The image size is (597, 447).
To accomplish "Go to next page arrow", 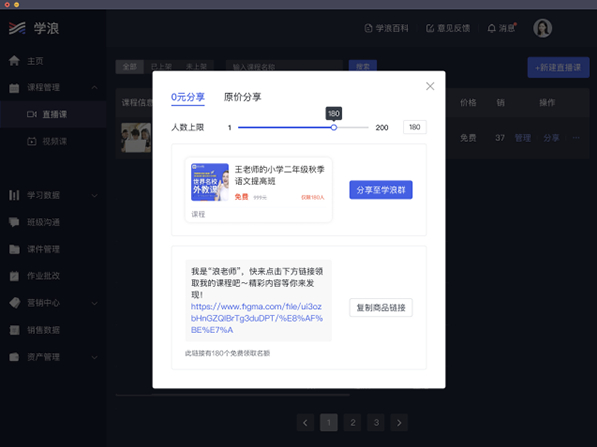I will pyautogui.click(x=399, y=423).
